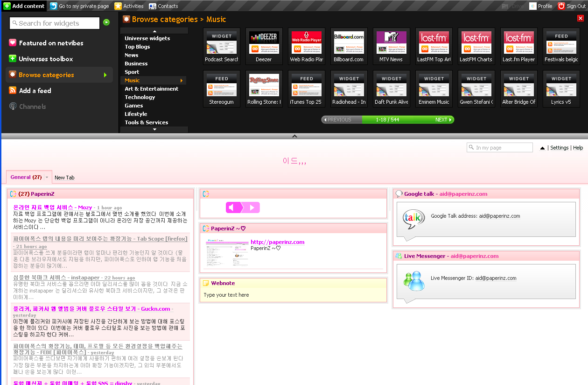Focus the In my page search field

coord(500,148)
